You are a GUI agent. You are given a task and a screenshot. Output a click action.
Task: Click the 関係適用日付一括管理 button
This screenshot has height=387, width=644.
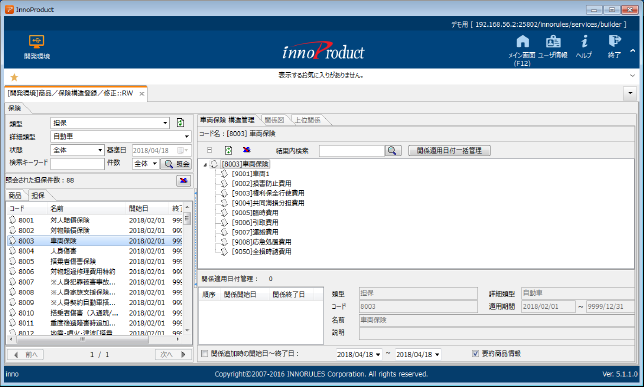click(449, 151)
